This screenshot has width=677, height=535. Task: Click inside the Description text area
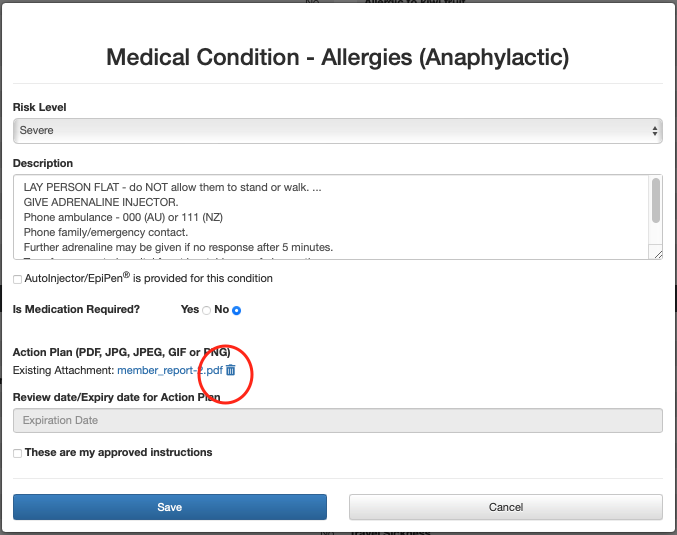coord(330,218)
